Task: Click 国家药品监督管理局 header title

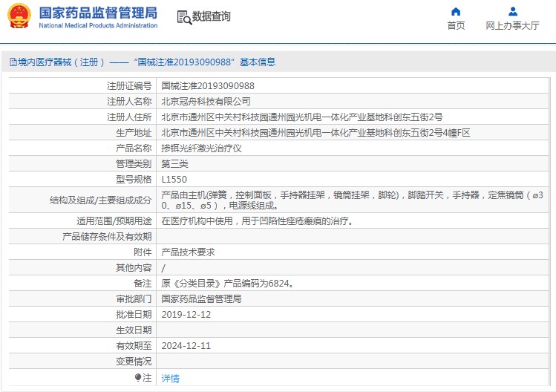Action: click(98, 13)
